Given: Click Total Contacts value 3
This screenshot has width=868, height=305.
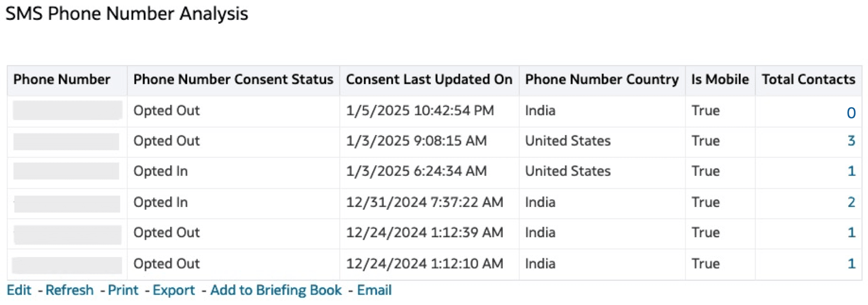Looking at the screenshot, I should [851, 140].
